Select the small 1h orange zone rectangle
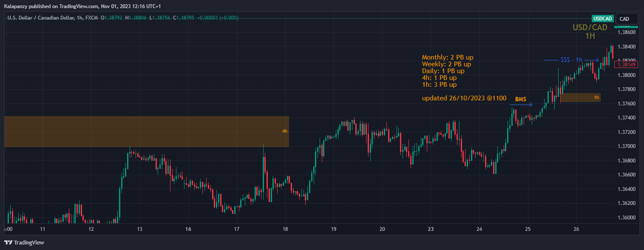Viewport: 644px width, 250px height. pyautogui.click(x=581, y=97)
